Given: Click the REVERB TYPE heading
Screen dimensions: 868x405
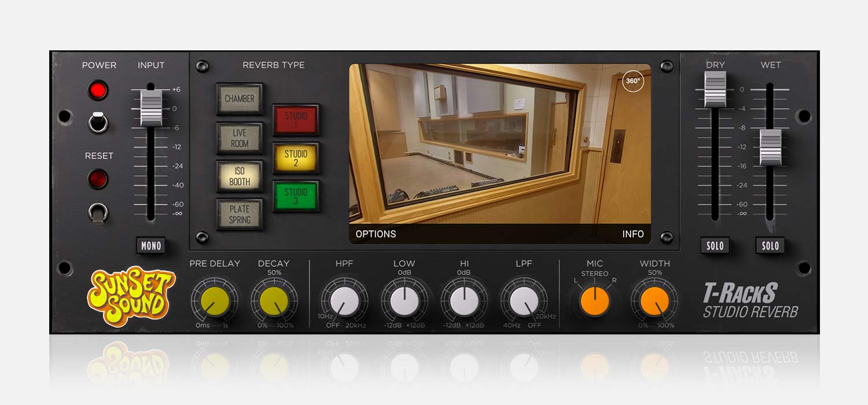Looking at the screenshot, I should pyautogui.click(x=274, y=65).
